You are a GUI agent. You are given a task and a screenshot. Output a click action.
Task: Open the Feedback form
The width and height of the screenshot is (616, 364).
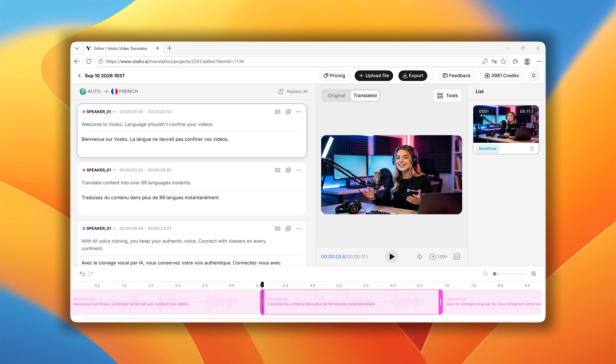point(457,75)
